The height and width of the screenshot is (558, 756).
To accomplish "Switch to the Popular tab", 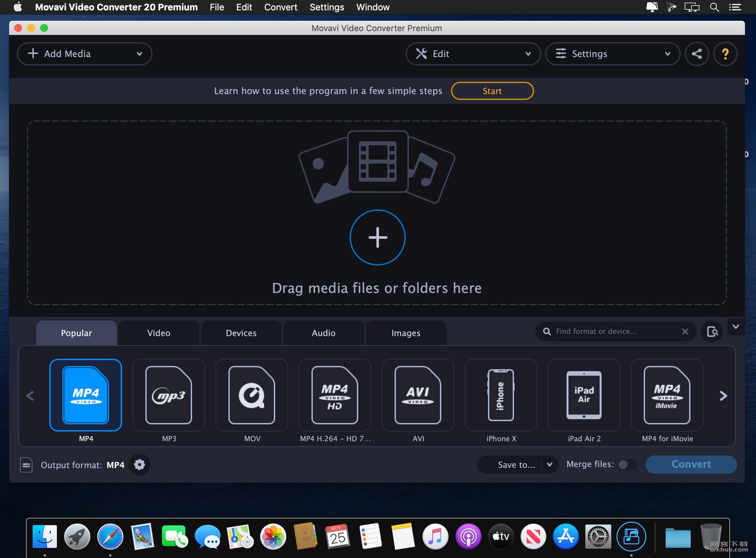I will coord(76,333).
